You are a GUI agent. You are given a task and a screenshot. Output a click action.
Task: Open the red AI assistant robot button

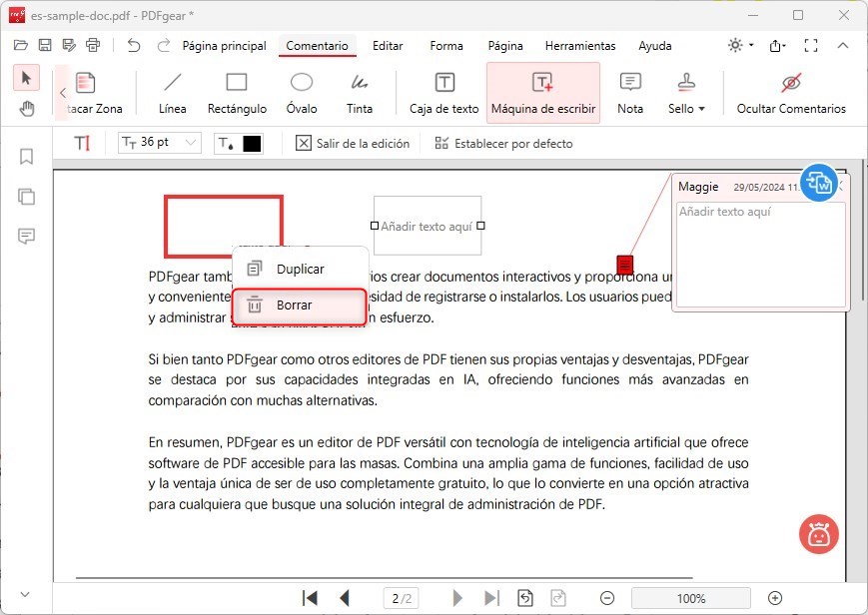click(819, 534)
